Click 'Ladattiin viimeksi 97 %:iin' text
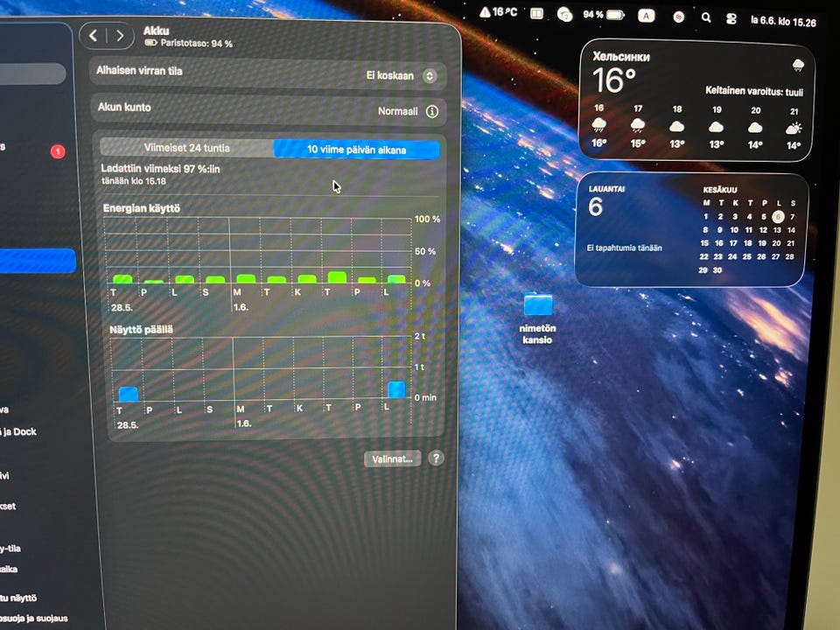The width and height of the screenshot is (840, 630). (x=160, y=169)
